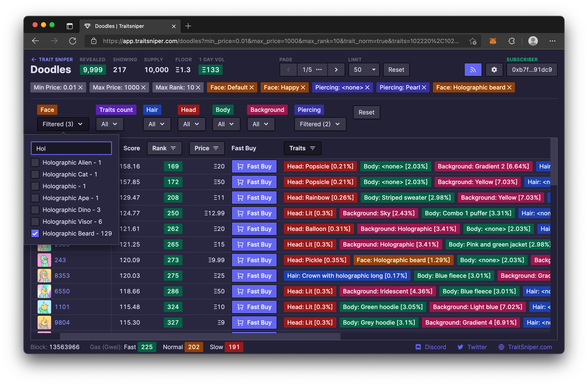The image size is (588, 385).
Task: Select the Doodles | Traitsniper browser tab
Action: click(x=130, y=26)
